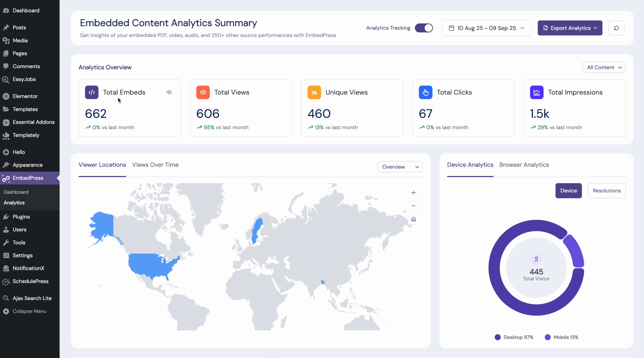Zoom in on the map with plus
Screen dimensions: 644x358
click(x=414, y=192)
